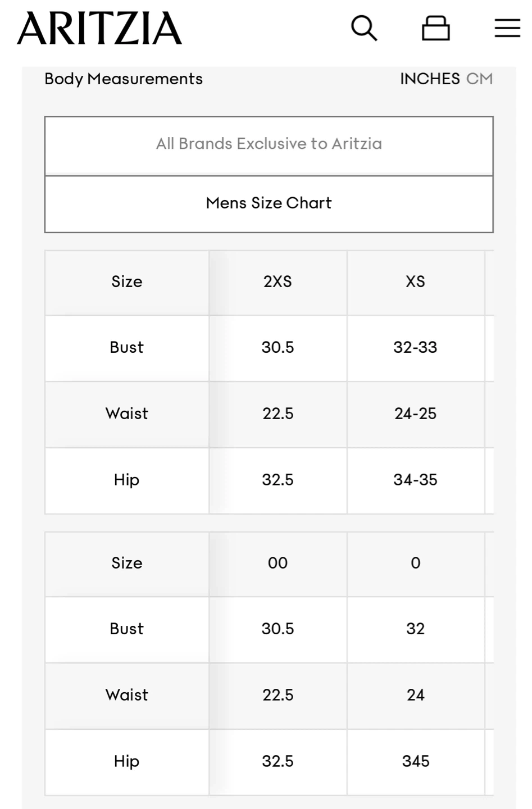The width and height of the screenshot is (532, 809).
Task: Switch measurements to INCHES
Action: [x=430, y=79]
